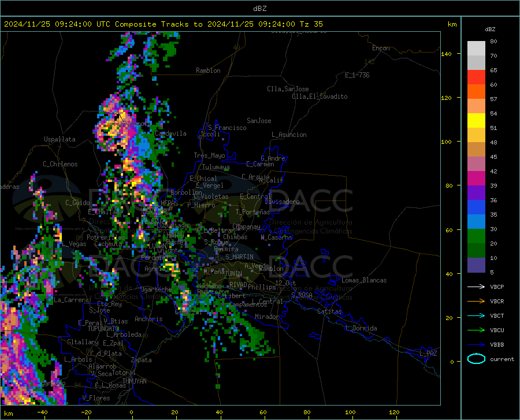
Task: Click the 'C_Chilenos' map label
Action: [x=60, y=163]
